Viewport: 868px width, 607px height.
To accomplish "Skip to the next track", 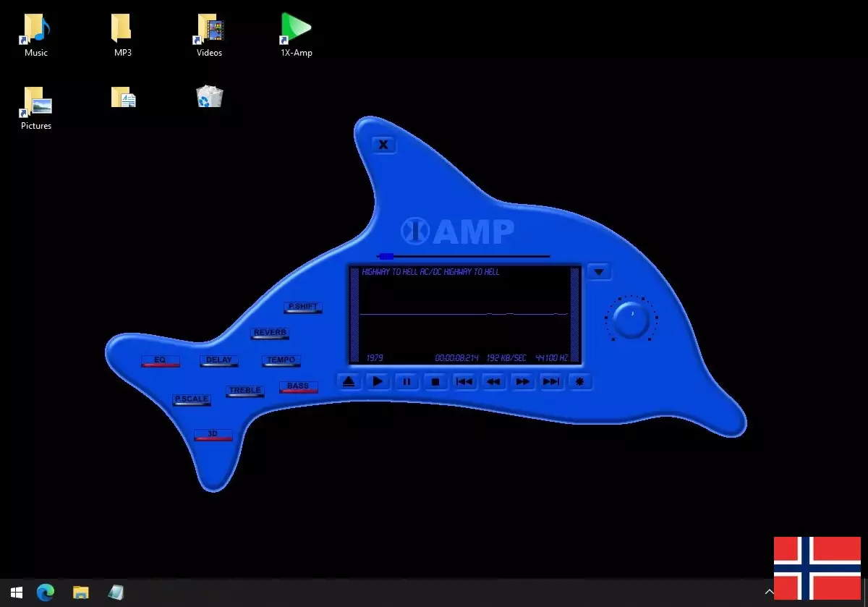I will (551, 381).
